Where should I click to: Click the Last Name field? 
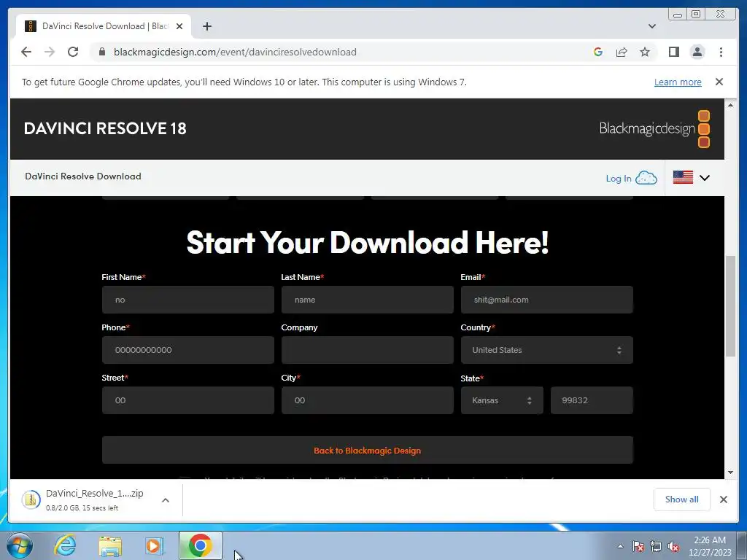coord(368,300)
